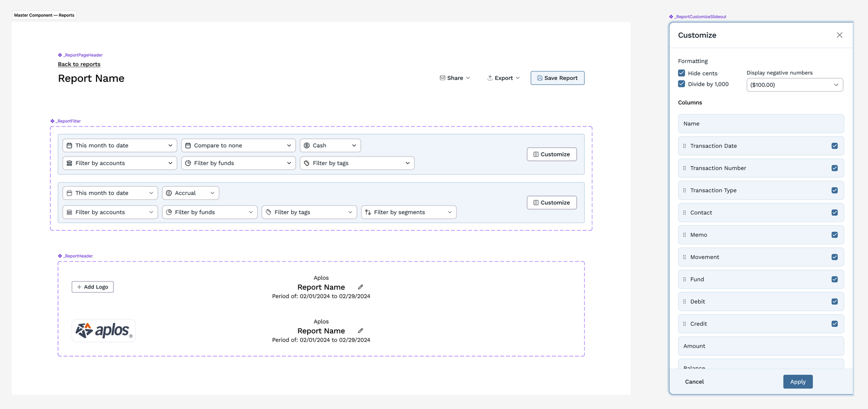Uncheck the Movement column checkbox
868x409 pixels.
pyautogui.click(x=834, y=257)
